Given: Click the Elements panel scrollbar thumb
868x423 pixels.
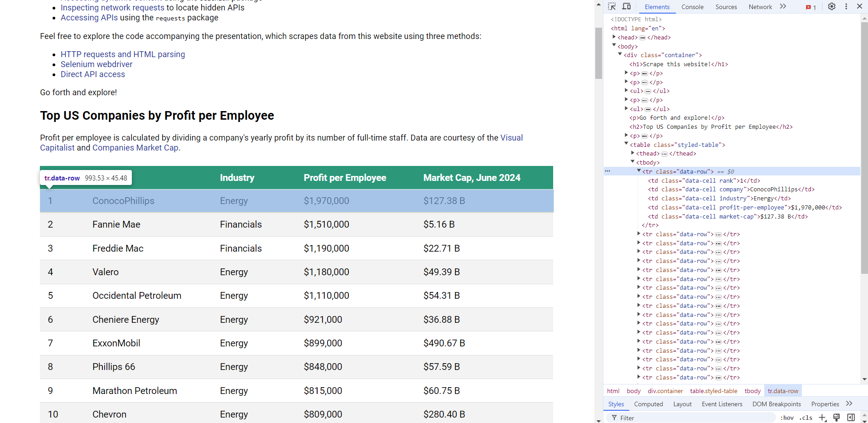Looking at the screenshot, I should (864, 147).
